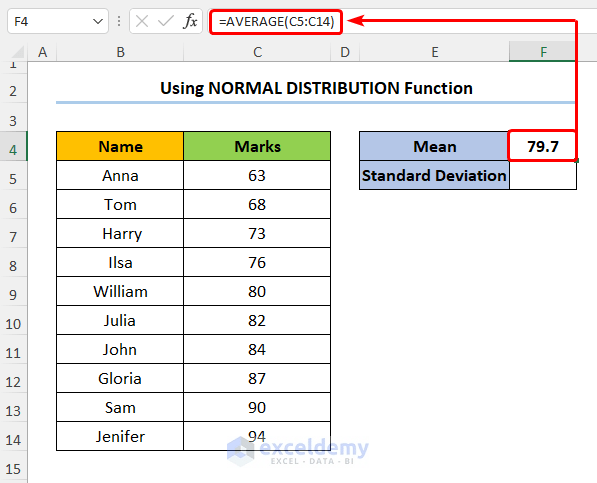
Task: Select column A header
Action: (x=42, y=52)
